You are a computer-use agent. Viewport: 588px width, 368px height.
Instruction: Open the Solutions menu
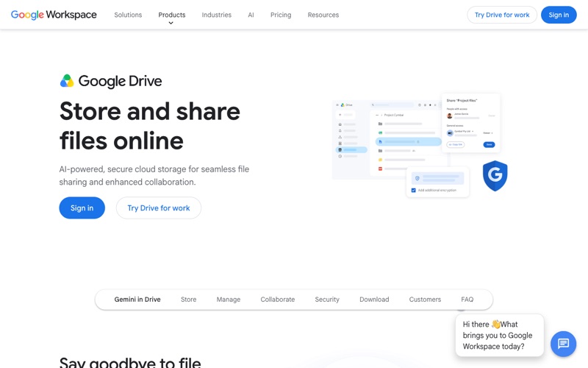tap(128, 15)
